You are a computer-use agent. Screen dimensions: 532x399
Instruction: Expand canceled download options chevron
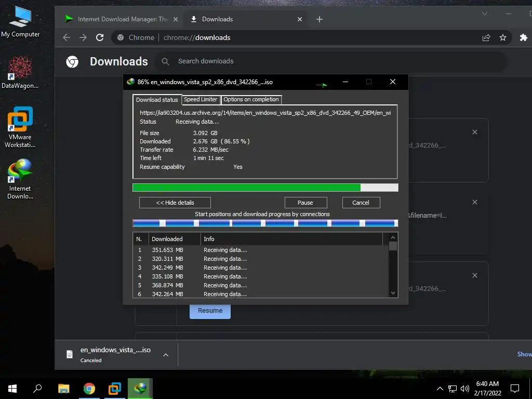[x=166, y=355]
